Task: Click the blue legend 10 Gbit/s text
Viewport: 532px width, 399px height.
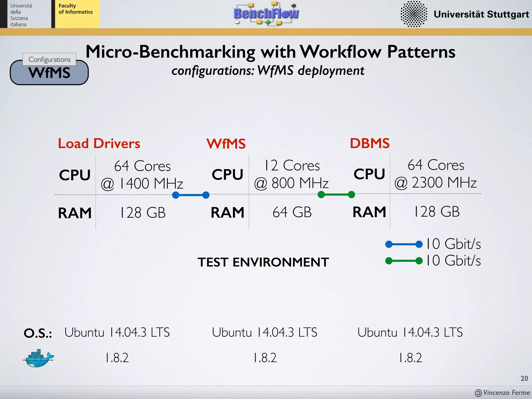Action: [454, 244]
